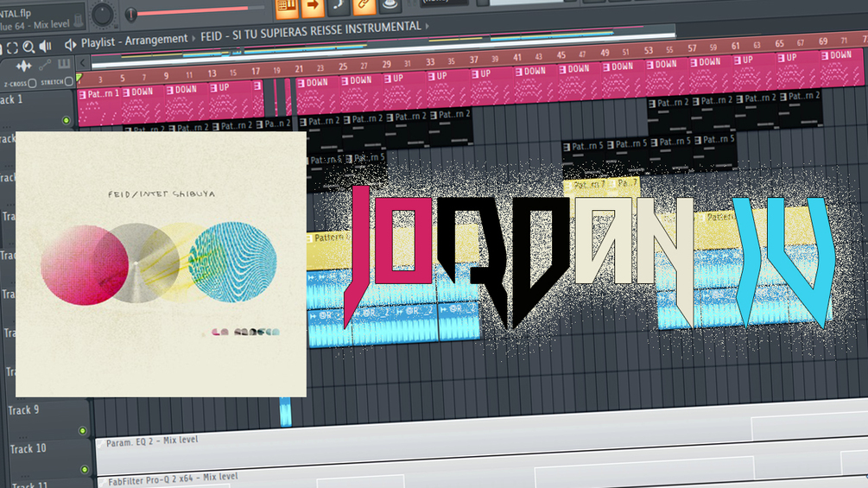Enable the Z-CROSS checkbox
The width and height of the screenshot is (868, 488).
coord(32,83)
